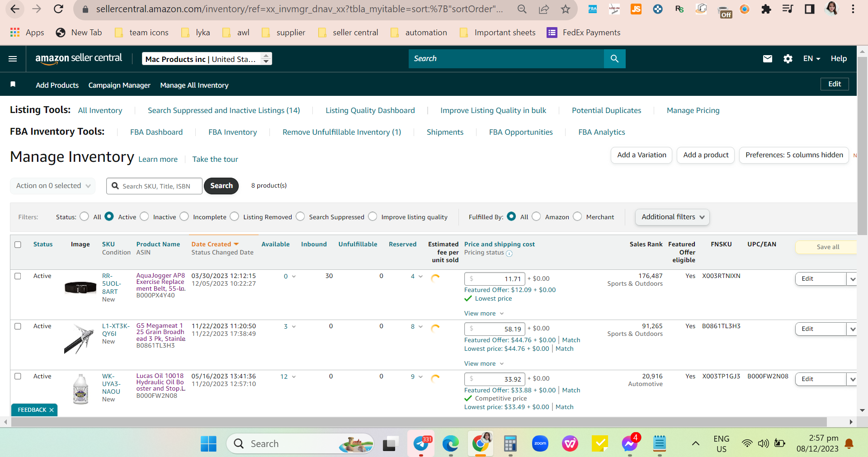The width and height of the screenshot is (868, 457).
Task: Click the share page icon in address bar
Action: (544, 9)
